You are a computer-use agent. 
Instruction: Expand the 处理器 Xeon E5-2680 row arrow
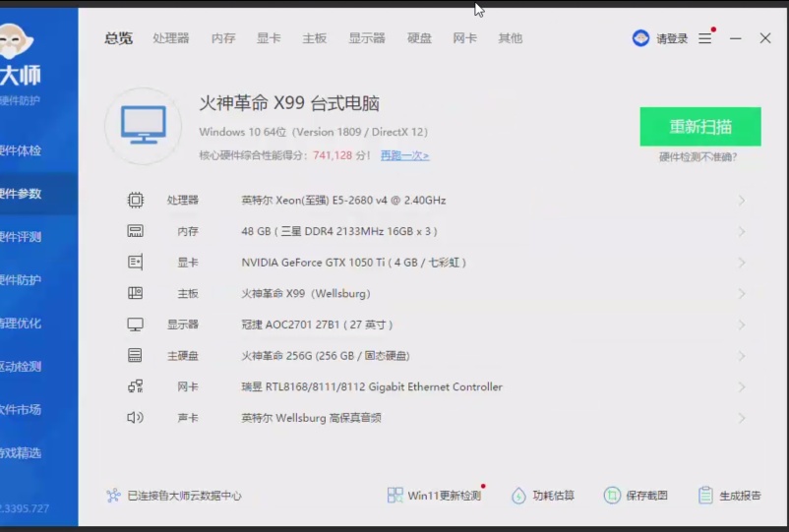click(x=741, y=201)
